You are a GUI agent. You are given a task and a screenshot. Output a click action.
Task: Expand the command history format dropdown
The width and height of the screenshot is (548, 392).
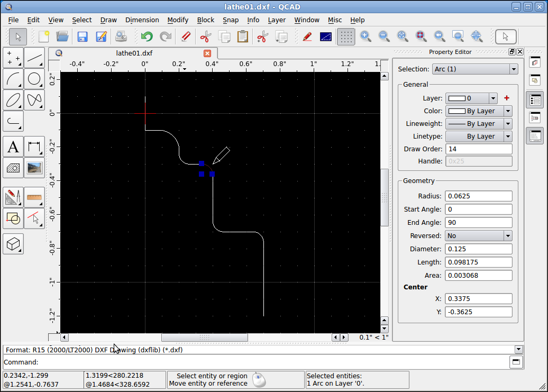pos(518,349)
